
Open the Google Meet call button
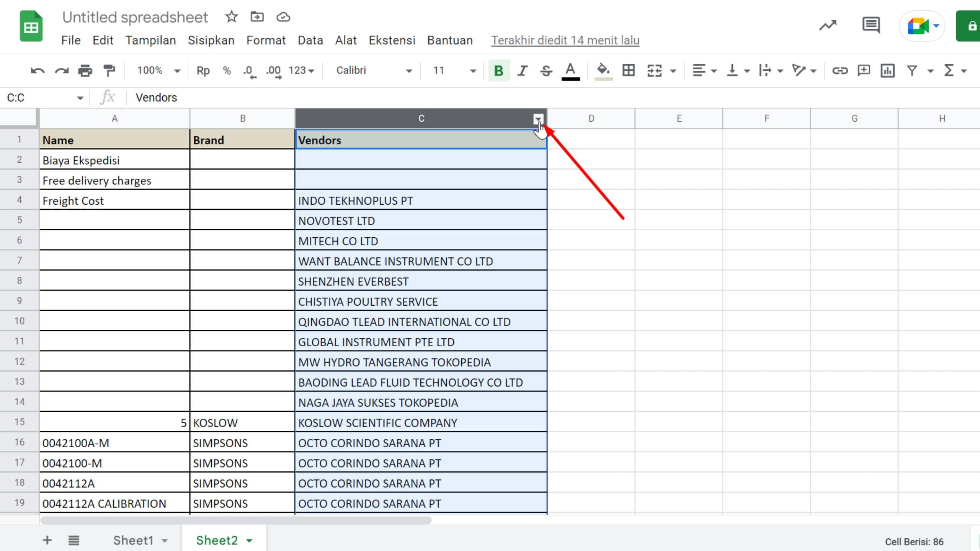pos(922,26)
